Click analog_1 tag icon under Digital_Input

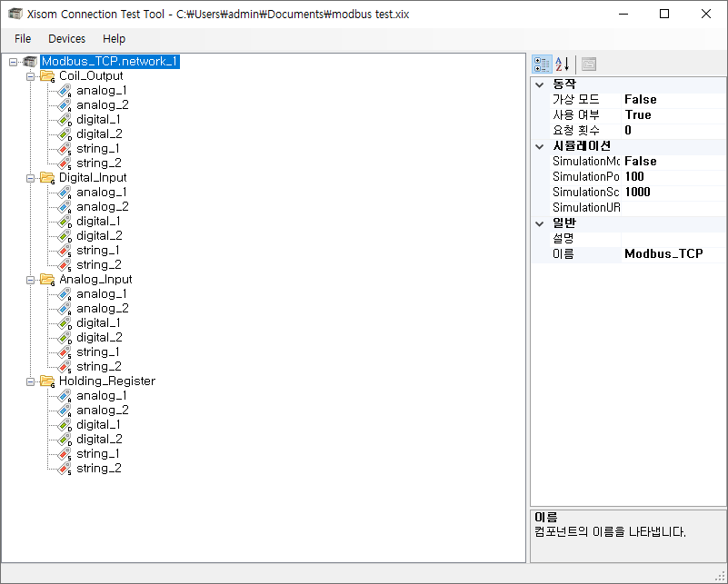65,193
